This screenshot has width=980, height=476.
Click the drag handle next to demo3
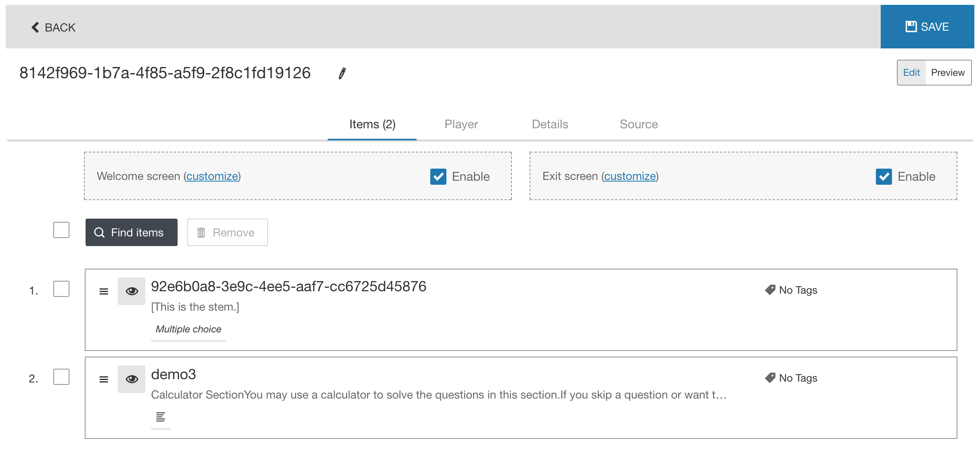104,379
